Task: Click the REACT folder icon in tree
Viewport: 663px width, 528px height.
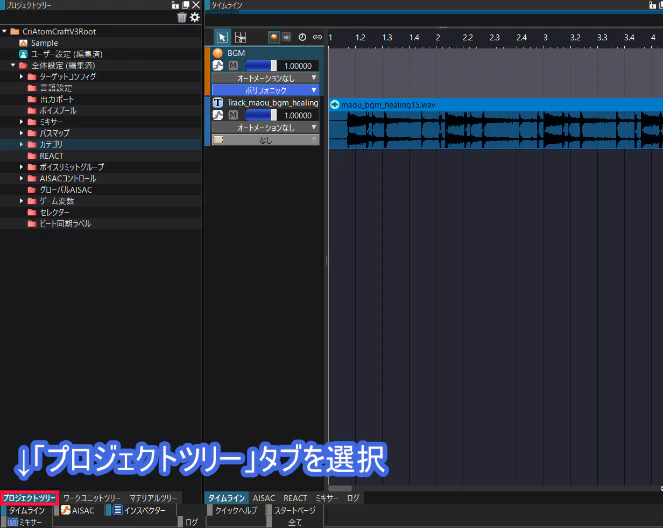Action: 32,156
